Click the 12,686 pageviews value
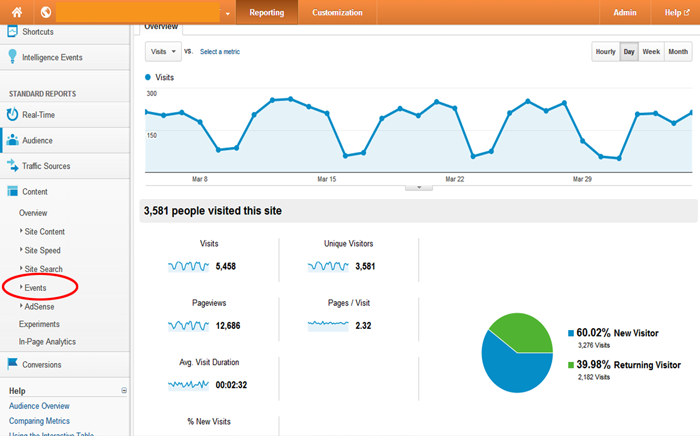Image resolution: width=700 pixels, height=436 pixels. (x=228, y=326)
